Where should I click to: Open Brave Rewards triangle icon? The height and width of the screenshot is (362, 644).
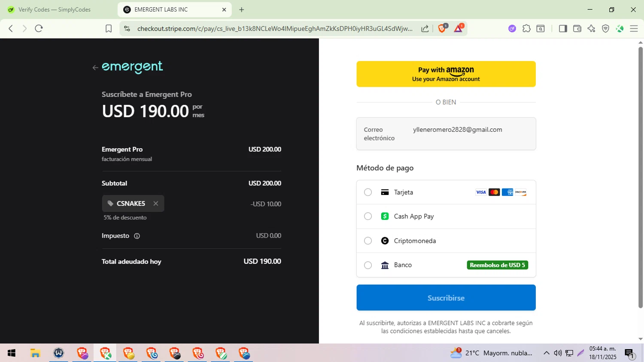(x=458, y=28)
